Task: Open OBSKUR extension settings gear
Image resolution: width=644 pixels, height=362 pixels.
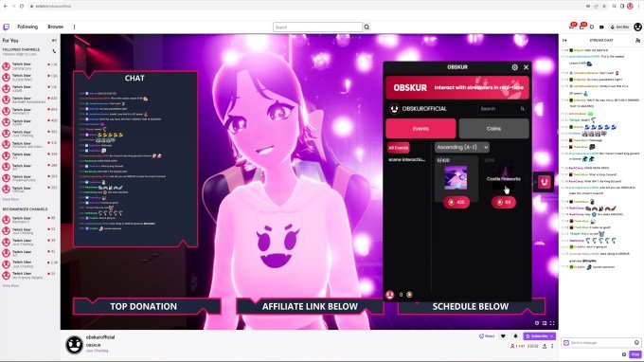Action: point(514,67)
